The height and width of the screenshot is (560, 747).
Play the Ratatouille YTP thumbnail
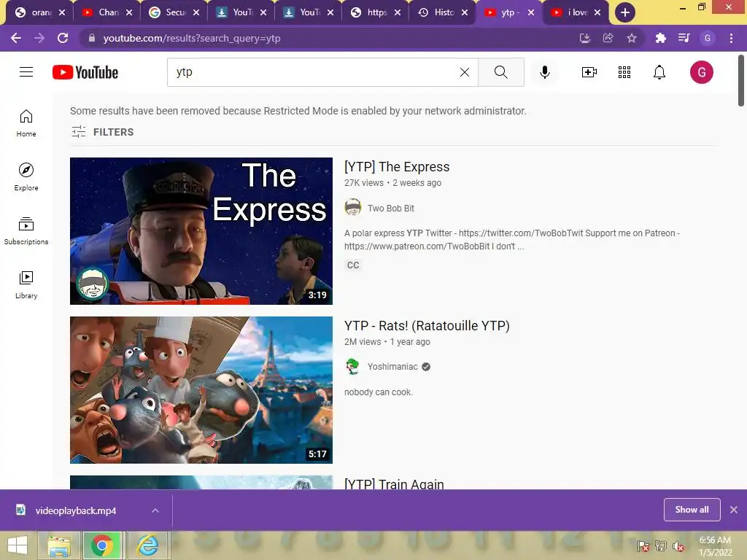201,390
